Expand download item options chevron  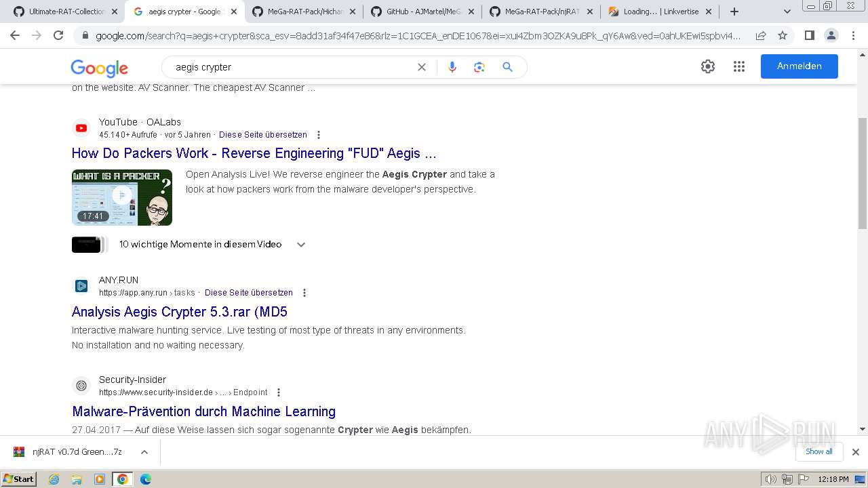[144, 452]
